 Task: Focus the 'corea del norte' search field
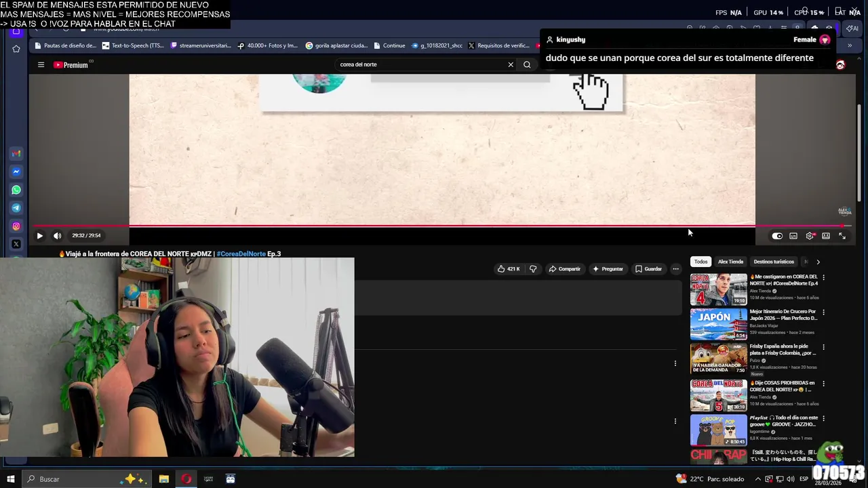[x=420, y=64]
